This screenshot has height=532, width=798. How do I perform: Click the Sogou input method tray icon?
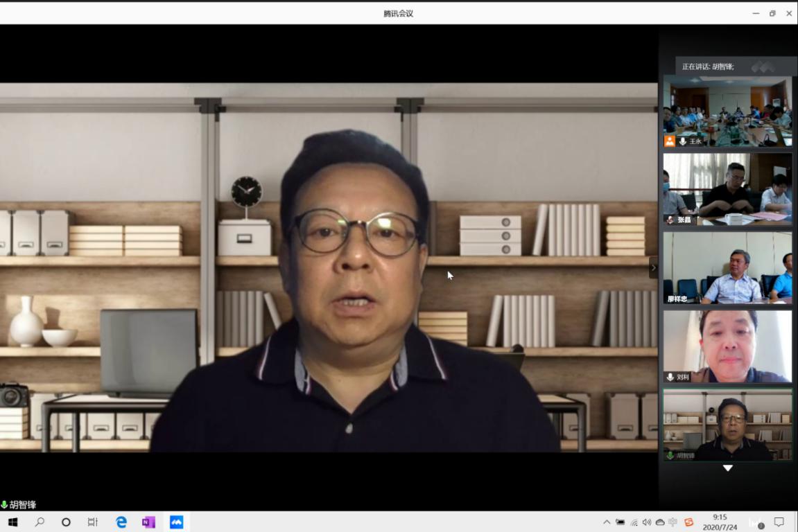[688, 522]
